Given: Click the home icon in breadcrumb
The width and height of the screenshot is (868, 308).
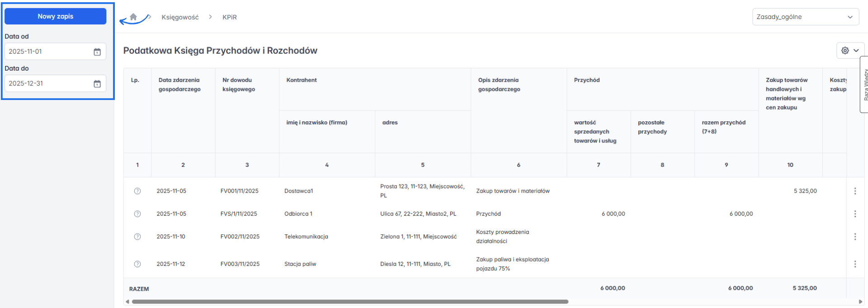Looking at the screenshot, I should coord(133,17).
